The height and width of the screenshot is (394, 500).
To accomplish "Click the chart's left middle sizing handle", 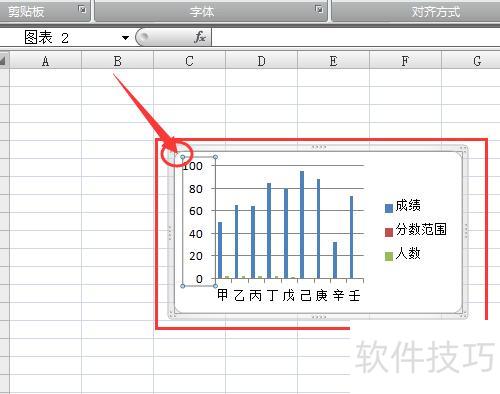I will (170, 232).
